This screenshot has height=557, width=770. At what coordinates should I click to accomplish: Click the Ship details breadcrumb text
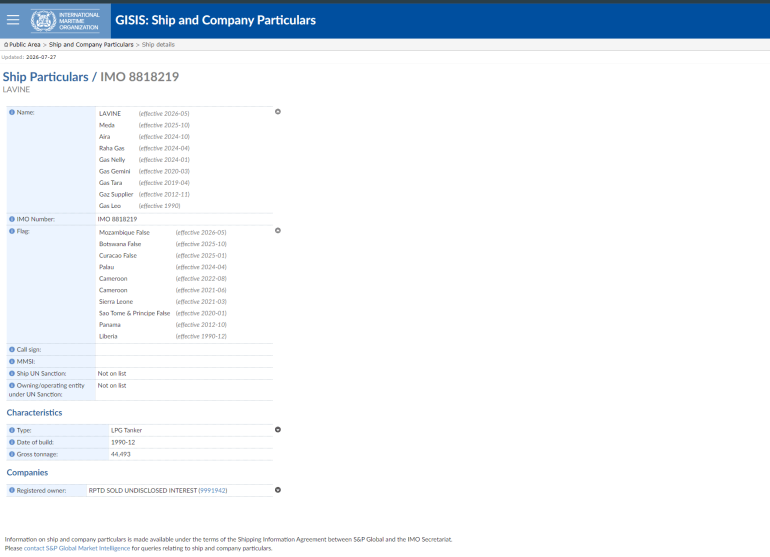point(158,45)
